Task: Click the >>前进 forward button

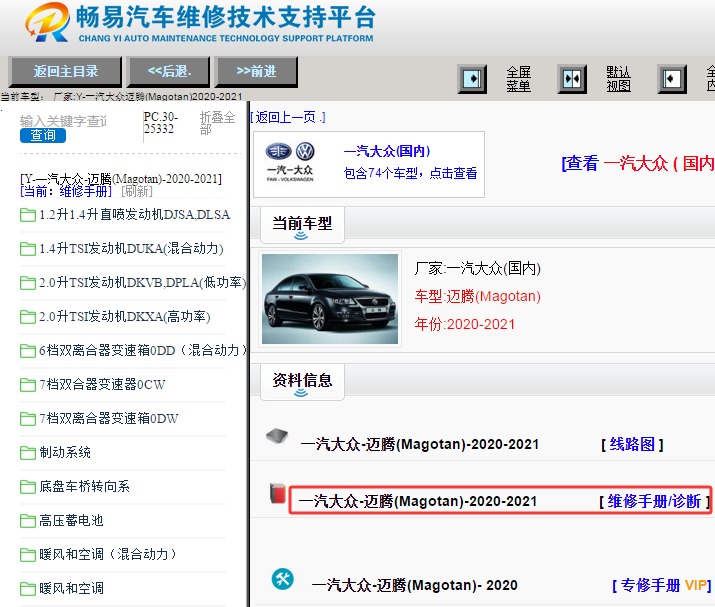Action: point(256,71)
